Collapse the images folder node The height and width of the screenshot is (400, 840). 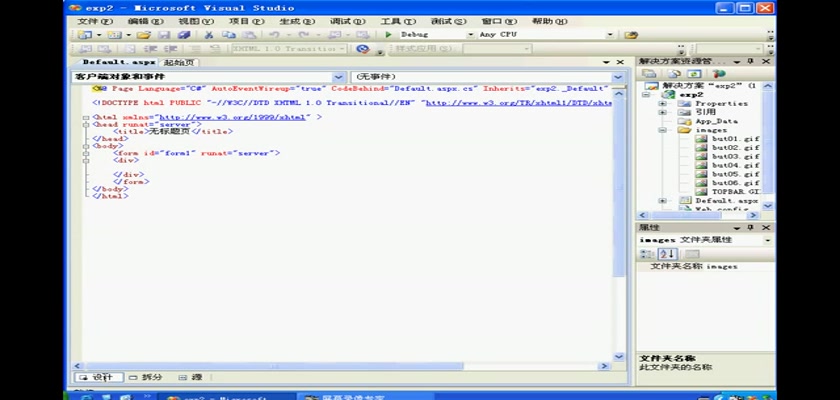pos(662,130)
